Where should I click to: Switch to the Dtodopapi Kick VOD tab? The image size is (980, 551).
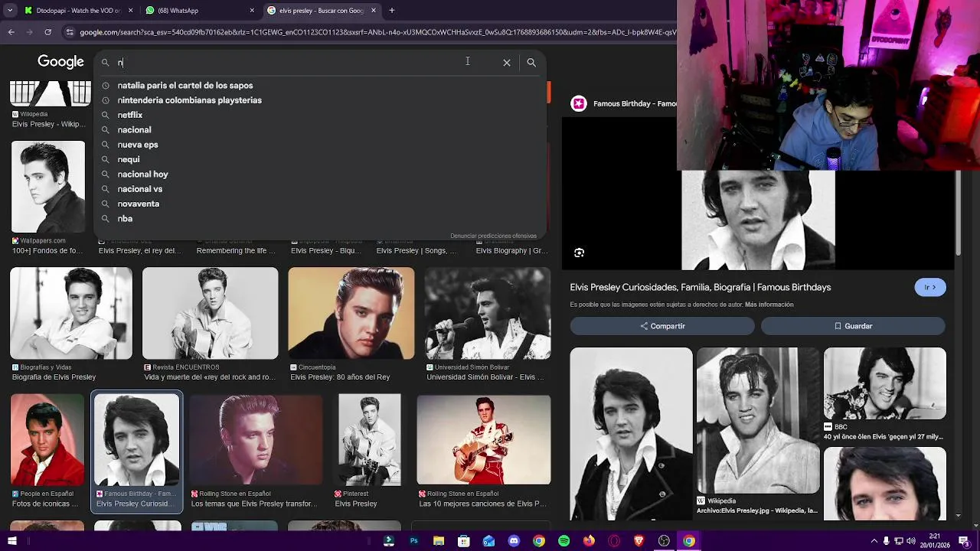click(78, 11)
